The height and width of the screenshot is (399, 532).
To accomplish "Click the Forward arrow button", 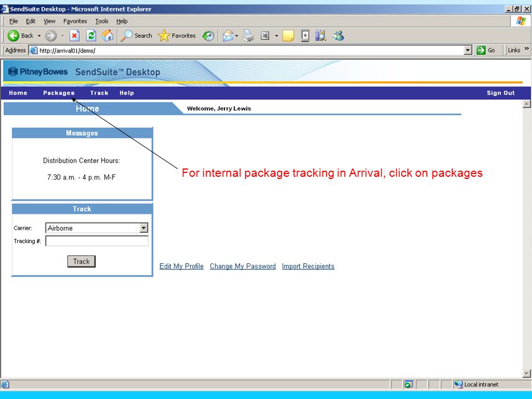I will pyautogui.click(x=51, y=35).
